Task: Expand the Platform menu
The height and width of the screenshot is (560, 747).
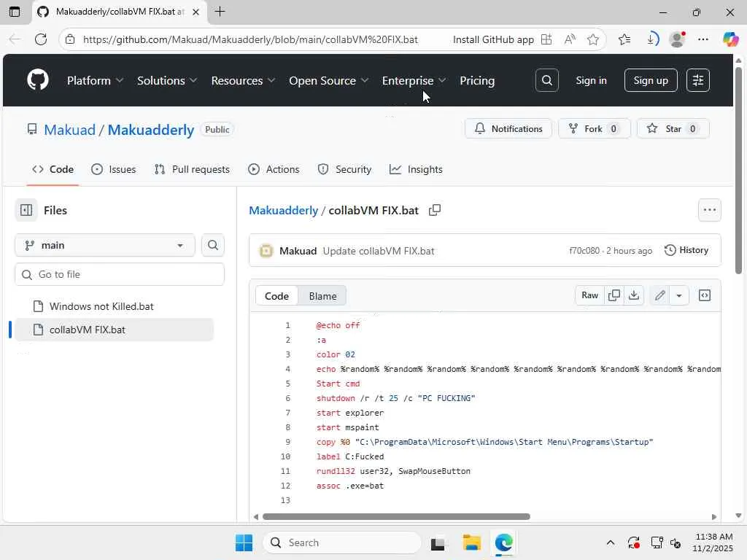Action: click(95, 80)
